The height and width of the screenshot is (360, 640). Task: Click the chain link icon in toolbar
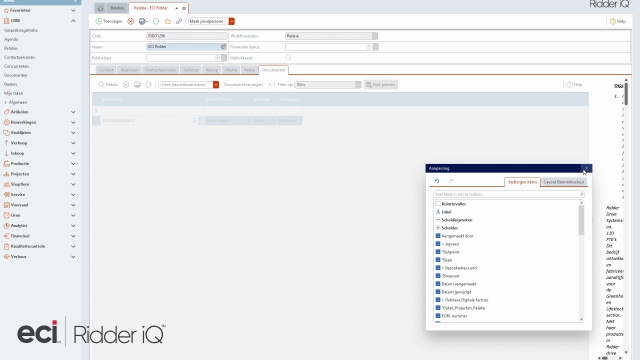point(179,21)
